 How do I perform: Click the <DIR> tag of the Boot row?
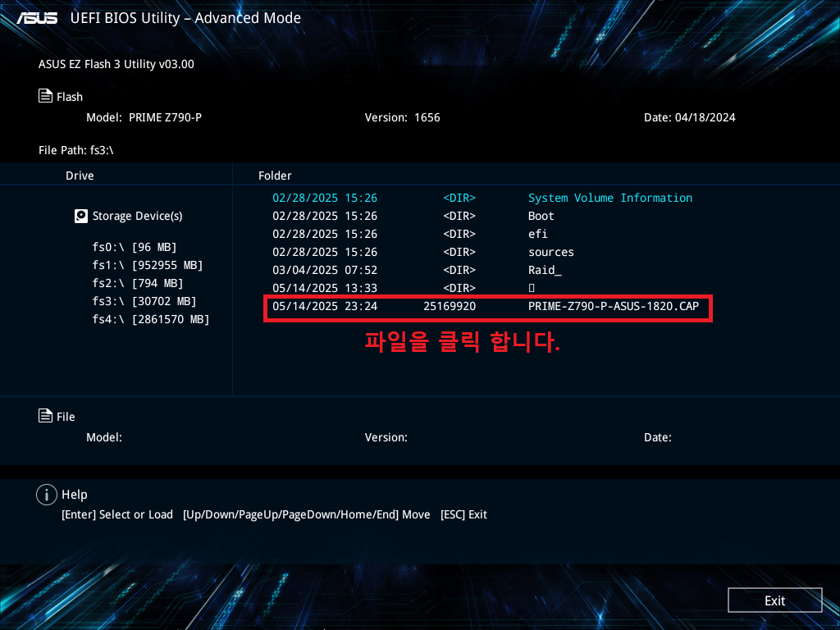(x=459, y=216)
